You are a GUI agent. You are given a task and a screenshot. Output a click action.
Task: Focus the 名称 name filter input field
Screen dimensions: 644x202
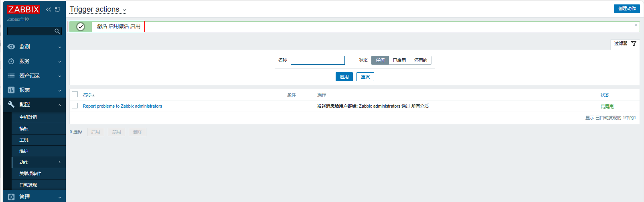(318, 60)
